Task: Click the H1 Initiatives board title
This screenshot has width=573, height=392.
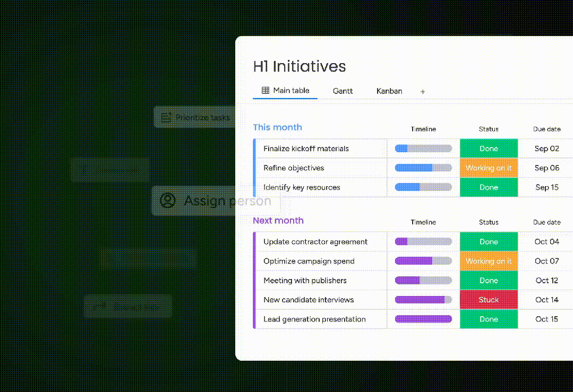Action: click(300, 66)
